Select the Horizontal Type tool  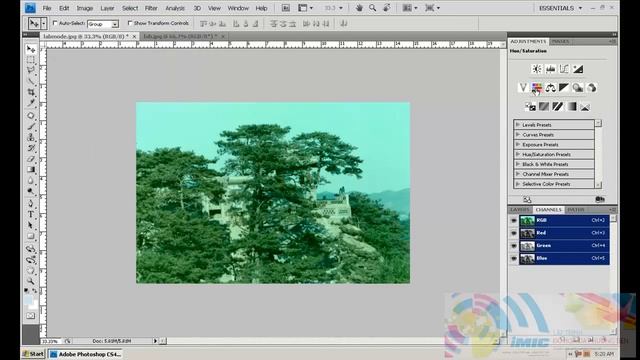[x=31, y=214]
